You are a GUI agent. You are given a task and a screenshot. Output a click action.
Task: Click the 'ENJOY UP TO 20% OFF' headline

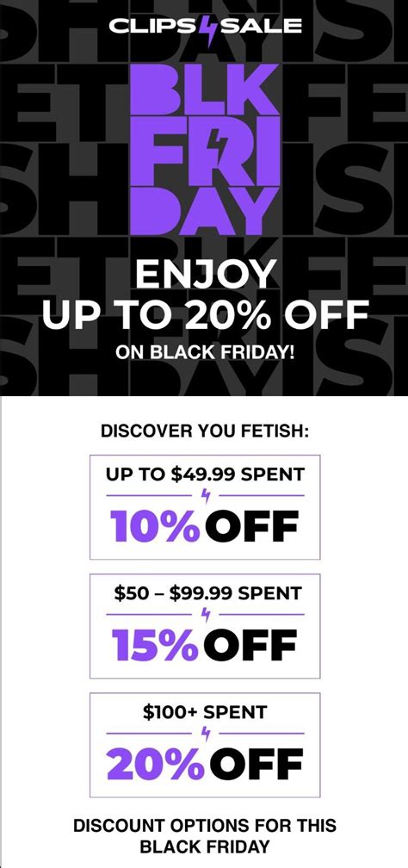coord(205,295)
